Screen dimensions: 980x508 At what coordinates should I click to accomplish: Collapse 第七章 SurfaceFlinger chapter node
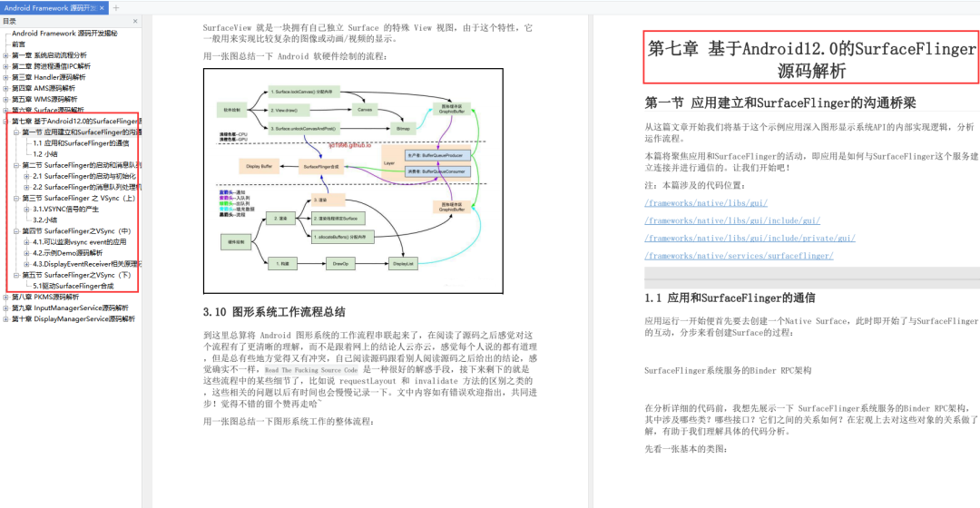tap(5, 122)
